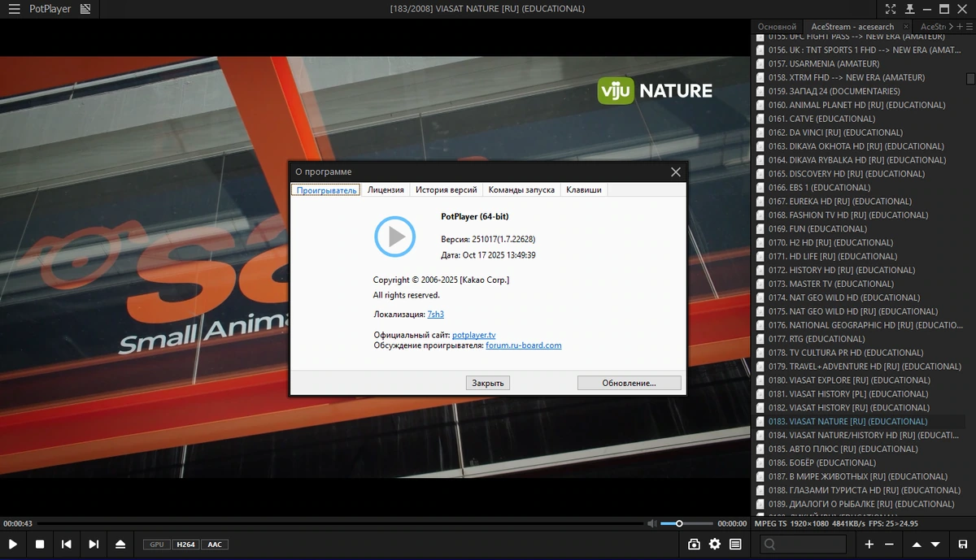976x560 pixels.
Task: Open Клавиши tab in dialog
Action: click(x=584, y=189)
